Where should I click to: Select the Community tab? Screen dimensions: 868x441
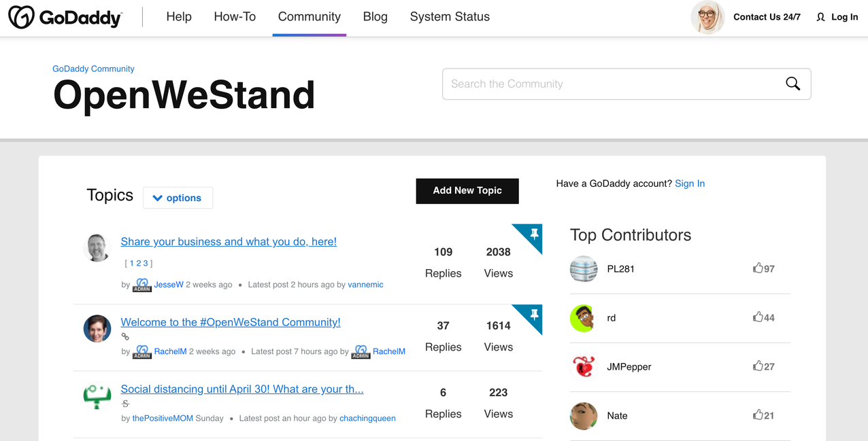point(310,17)
